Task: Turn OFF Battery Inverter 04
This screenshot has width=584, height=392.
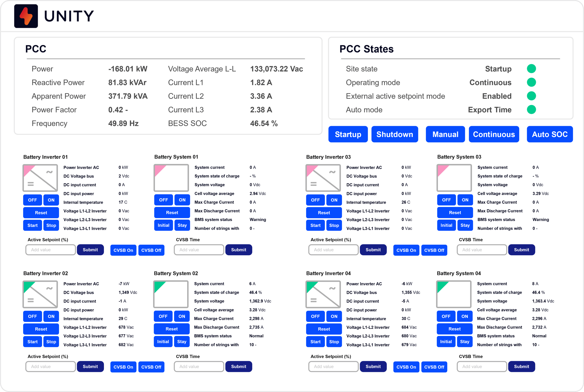Action: [x=315, y=316]
